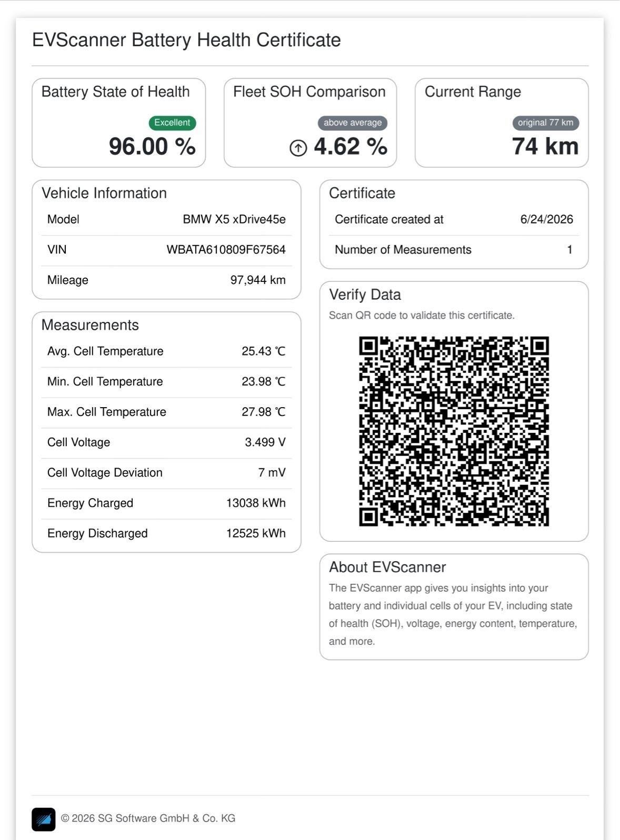Select the BMW X5 xDrive45e model value
Image resolution: width=620 pixels, height=840 pixels.
(x=234, y=219)
